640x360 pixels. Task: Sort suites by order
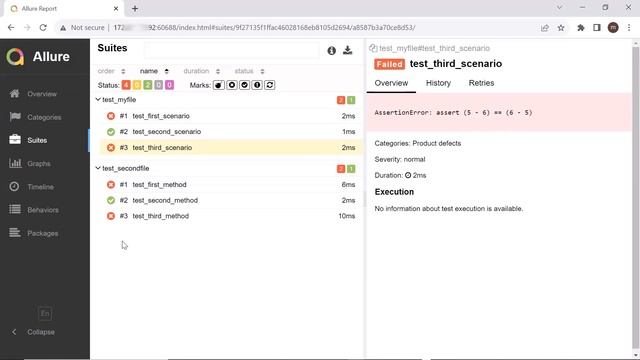coord(111,71)
